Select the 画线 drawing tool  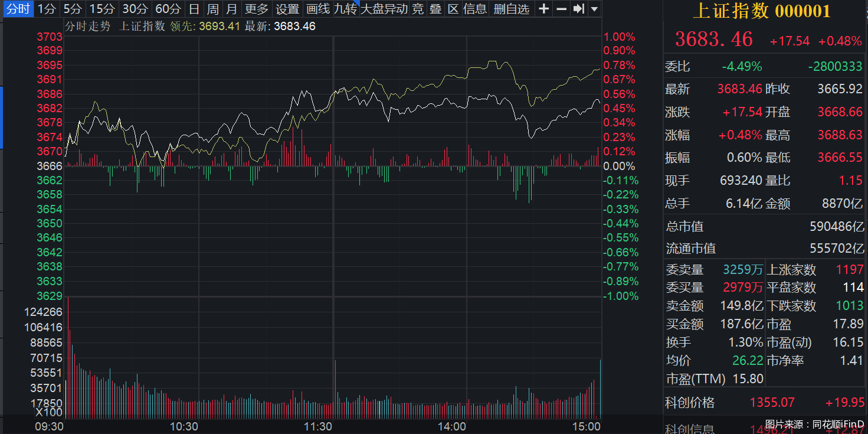(x=317, y=9)
